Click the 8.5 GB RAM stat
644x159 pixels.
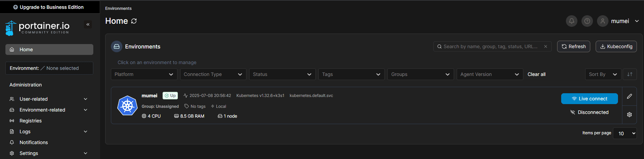pos(189,116)
